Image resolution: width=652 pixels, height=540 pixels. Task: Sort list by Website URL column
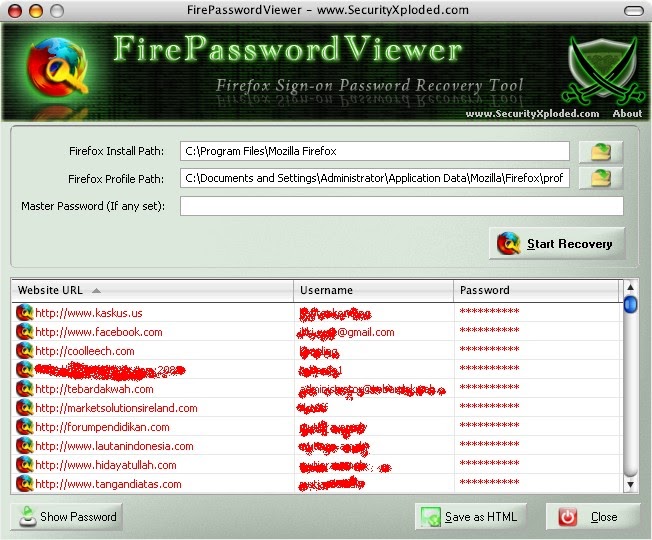coord(152,290)
